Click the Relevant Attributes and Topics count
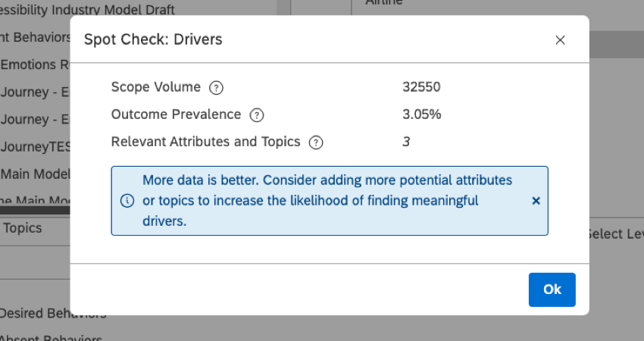 pos(406,142)
